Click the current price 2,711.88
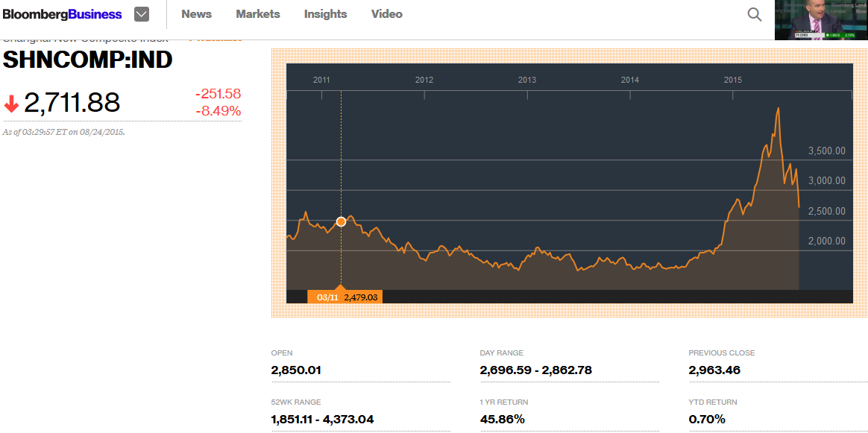This screenshot has width=868, height=433. pyautogui.click(x=72, y=103)
